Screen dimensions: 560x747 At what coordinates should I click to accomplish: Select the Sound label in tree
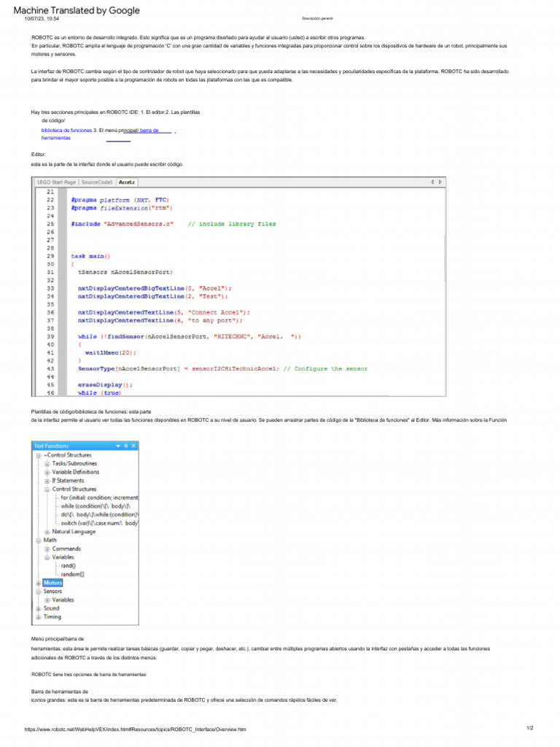tap(52, 608)
